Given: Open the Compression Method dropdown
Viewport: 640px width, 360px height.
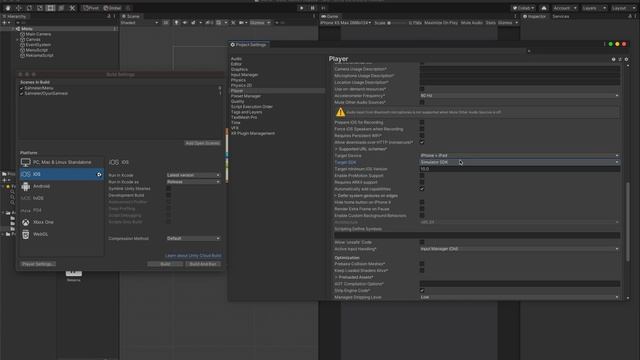Looking at the screenshot, I should tap(193, 238).
